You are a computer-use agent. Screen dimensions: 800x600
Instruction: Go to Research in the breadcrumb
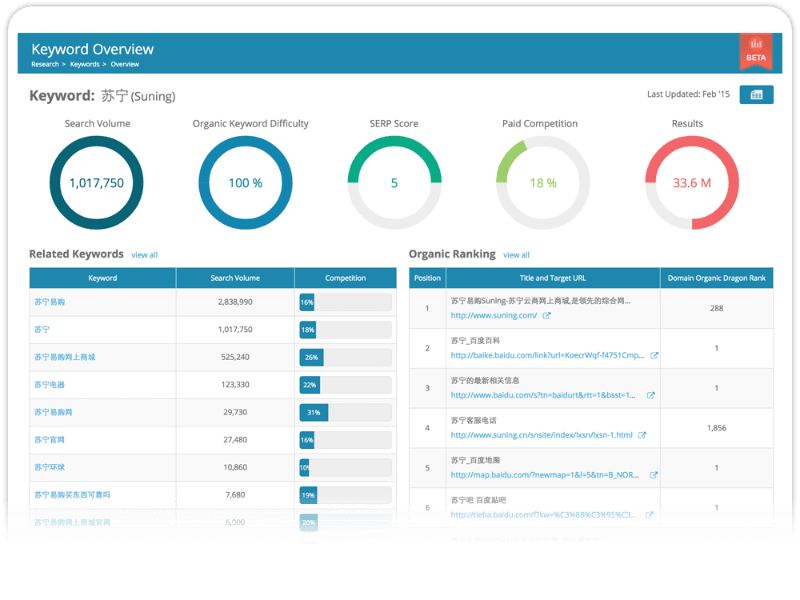pos(45,64)
